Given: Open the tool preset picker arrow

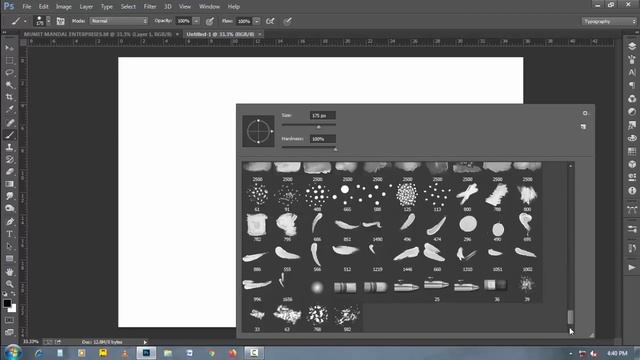Looking at the screenshot, I should (25, 21).
